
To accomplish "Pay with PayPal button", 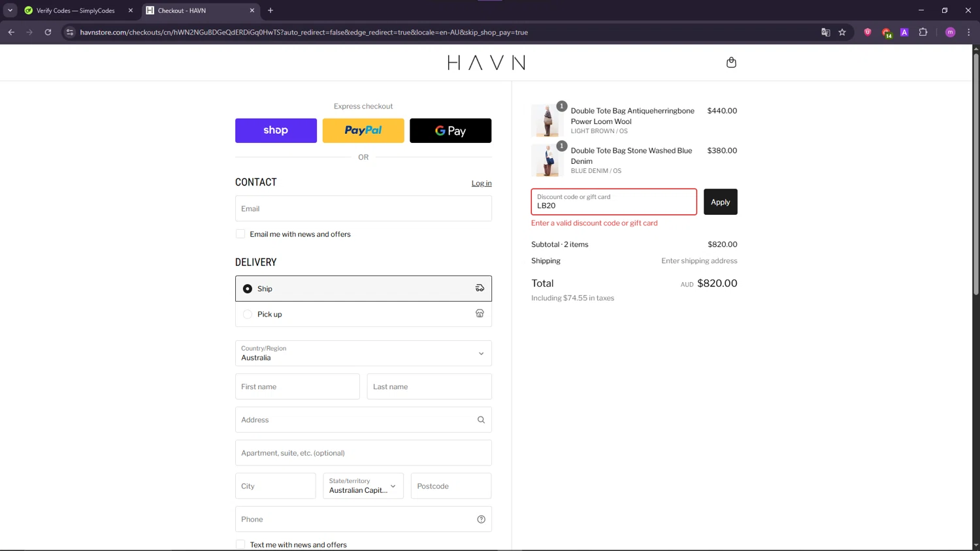I will (363, 131).
